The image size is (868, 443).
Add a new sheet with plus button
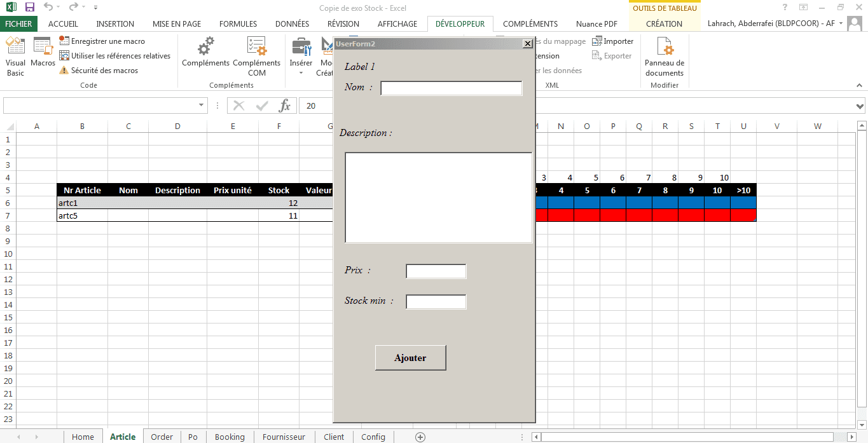(x=420, y=437)
